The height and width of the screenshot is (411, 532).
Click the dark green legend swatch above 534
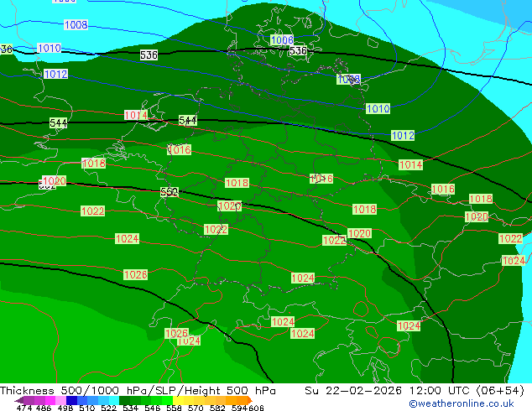coord(123,400)
